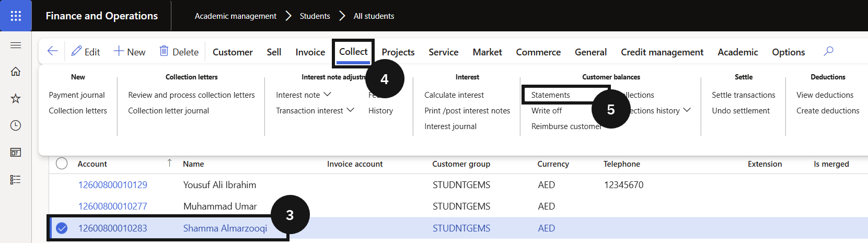Expand Transaction interest dropdown
This screenshot has width=868, height=243.
(315, 111)
